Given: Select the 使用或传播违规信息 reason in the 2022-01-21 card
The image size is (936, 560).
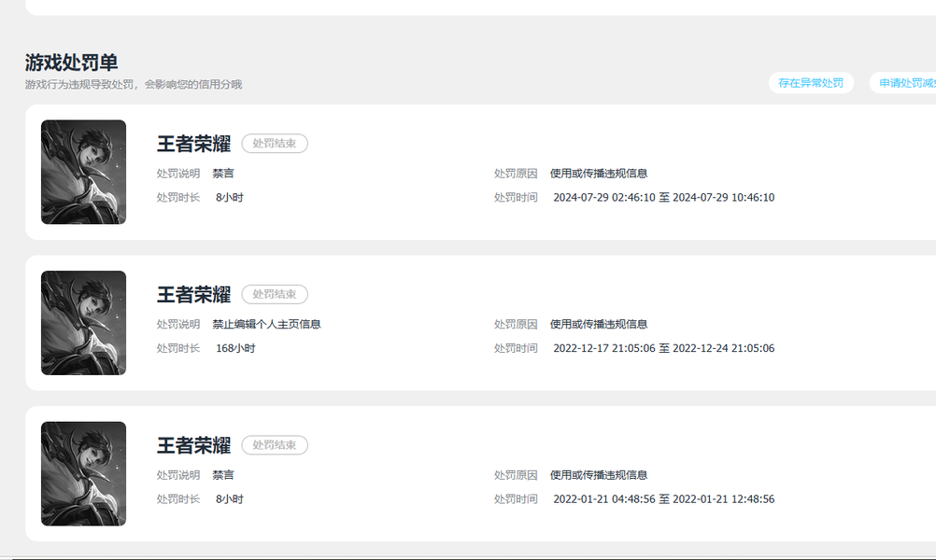Looking at the screenshot, I should tap(599, 475).
